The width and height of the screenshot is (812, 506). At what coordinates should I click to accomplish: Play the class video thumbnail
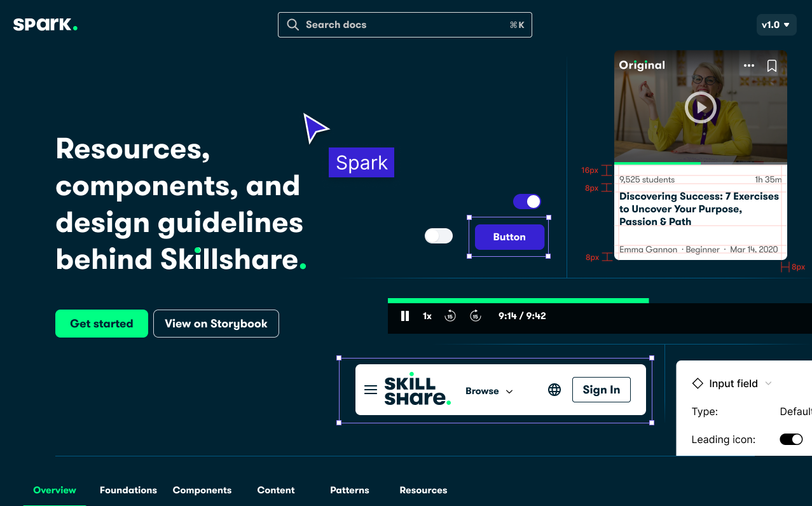[701, 107]
